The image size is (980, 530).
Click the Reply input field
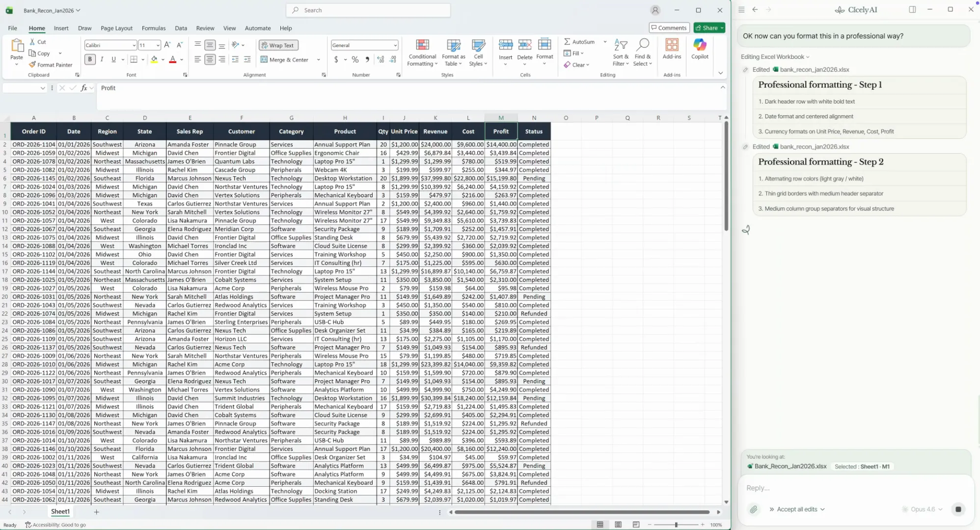[x=854, y=488]
